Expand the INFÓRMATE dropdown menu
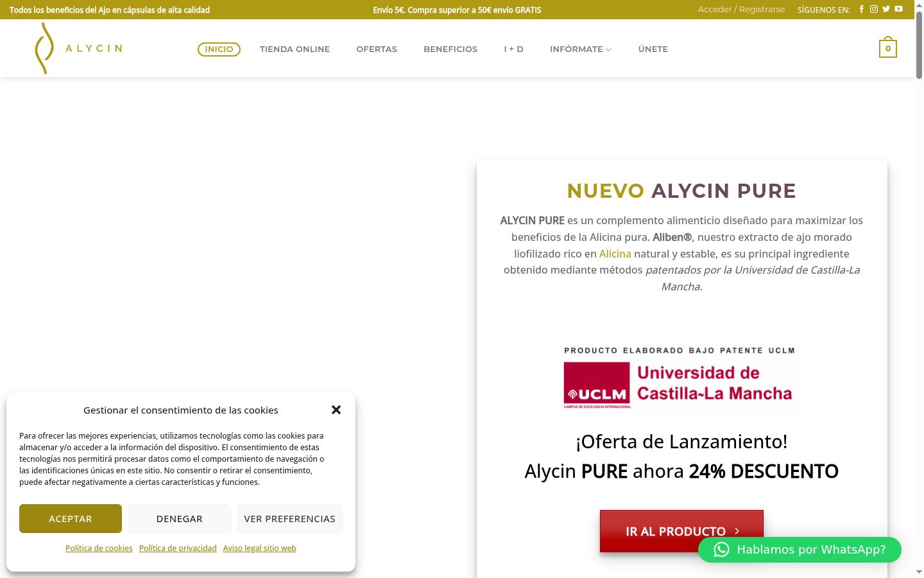 point(581,49)
